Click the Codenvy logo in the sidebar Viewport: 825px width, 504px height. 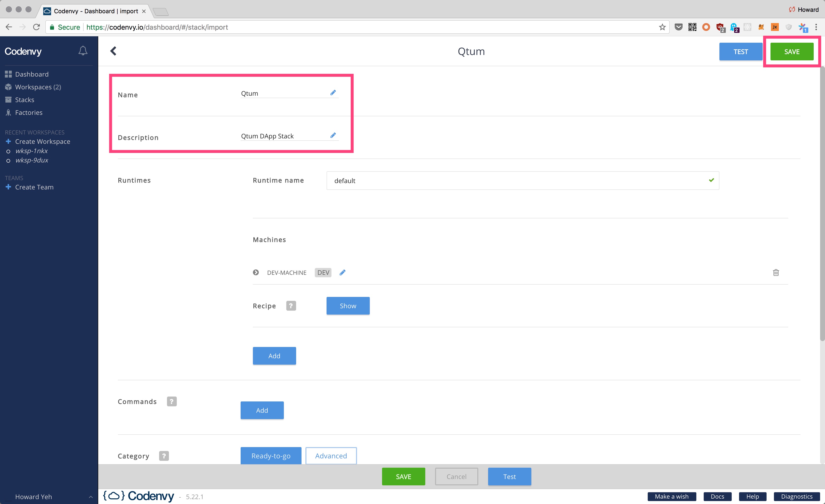pos(23,51)
